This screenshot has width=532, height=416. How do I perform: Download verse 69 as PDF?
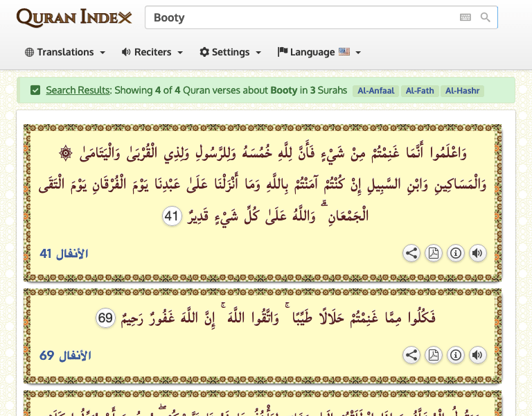click(434, 356)
